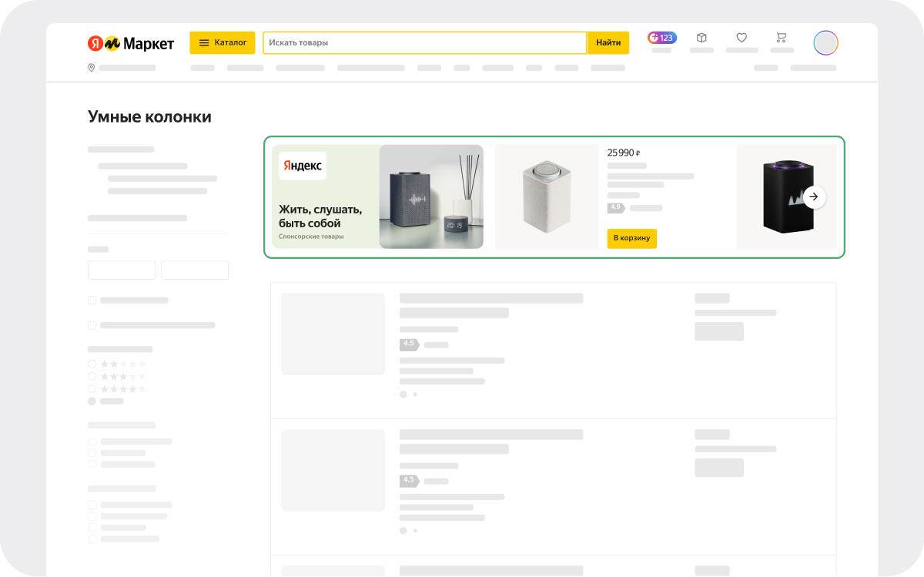
Task: Open the grey speaker and clock banner image
Action: click(431, 196)
